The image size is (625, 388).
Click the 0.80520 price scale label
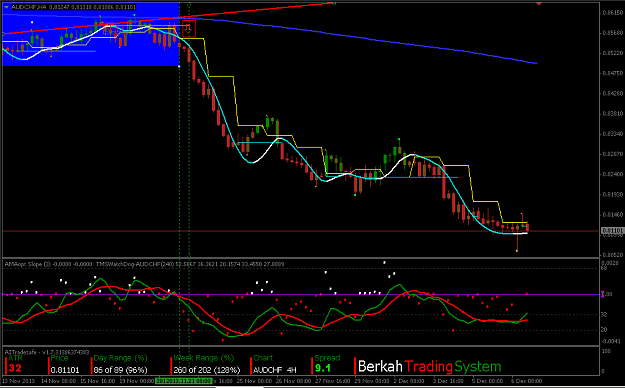[x=612, y=254]
